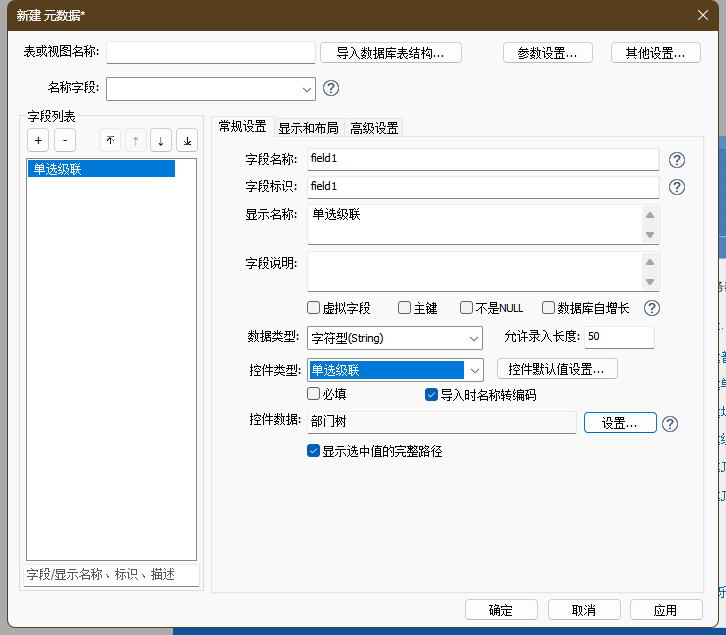Expand the 名称字段 combo box

[306, 89]
